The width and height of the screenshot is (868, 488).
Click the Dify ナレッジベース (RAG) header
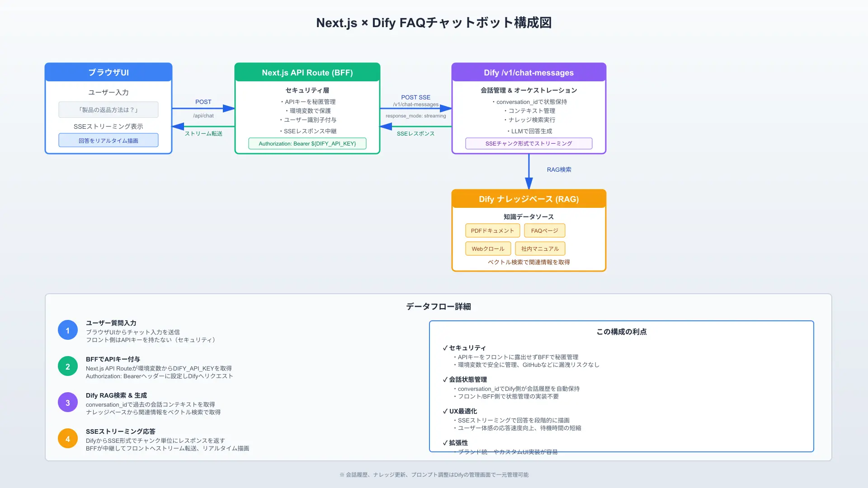[529, 199]
